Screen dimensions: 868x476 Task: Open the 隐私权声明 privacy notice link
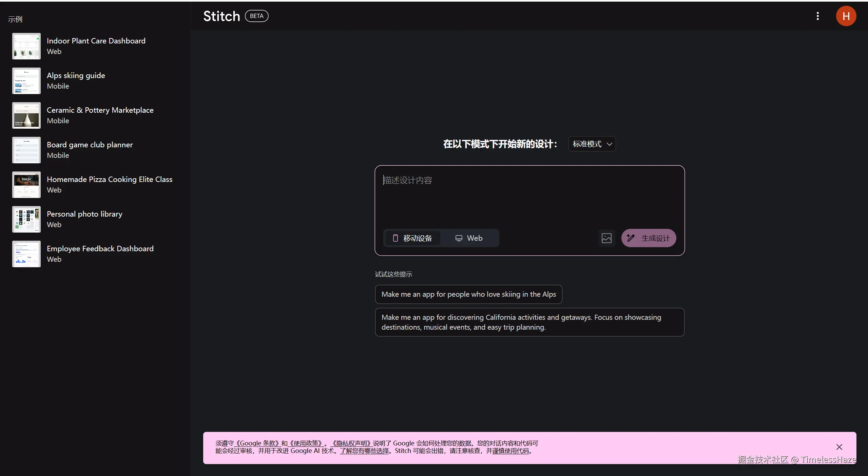[x=351, y=443]
